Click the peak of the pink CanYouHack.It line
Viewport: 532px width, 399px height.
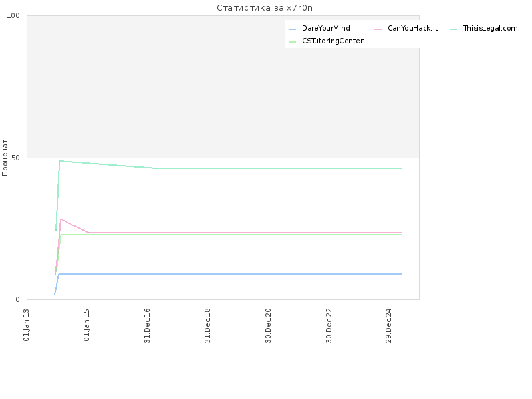click(x=61, y=219)
